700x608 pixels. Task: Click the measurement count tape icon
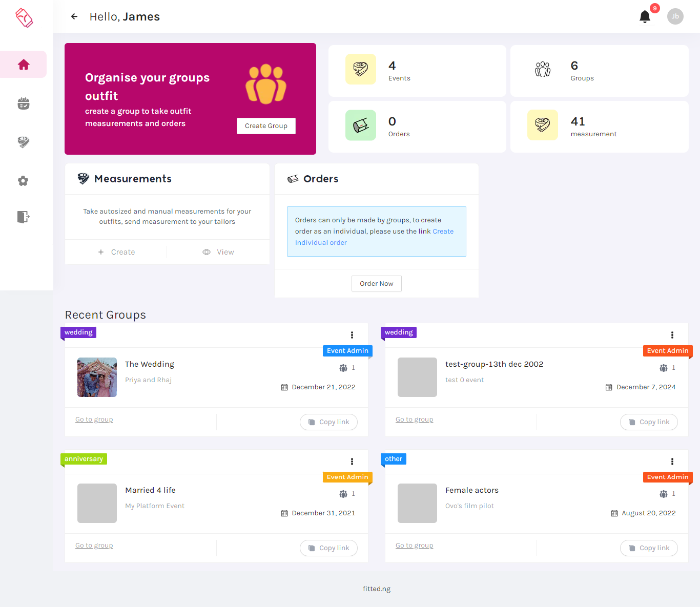(x=543, y=125)
